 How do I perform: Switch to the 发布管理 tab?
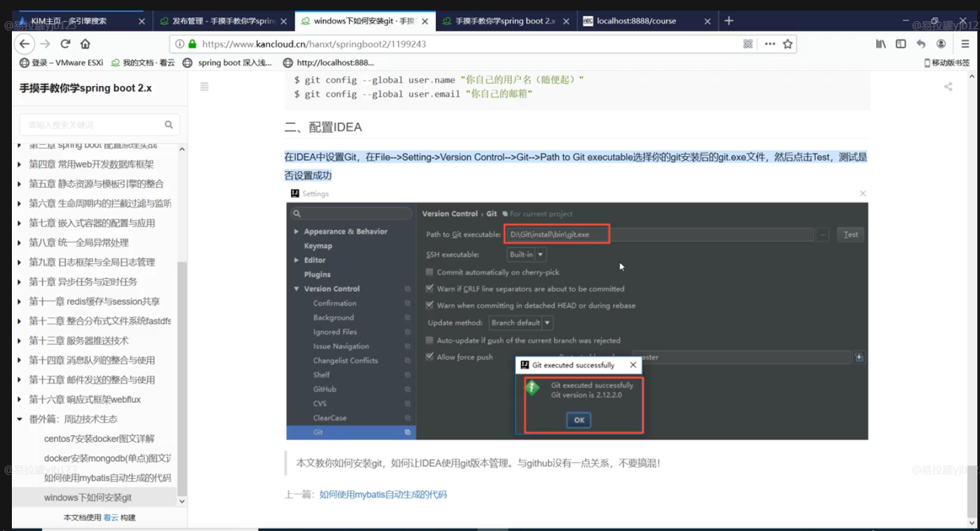tap(224, 21)
